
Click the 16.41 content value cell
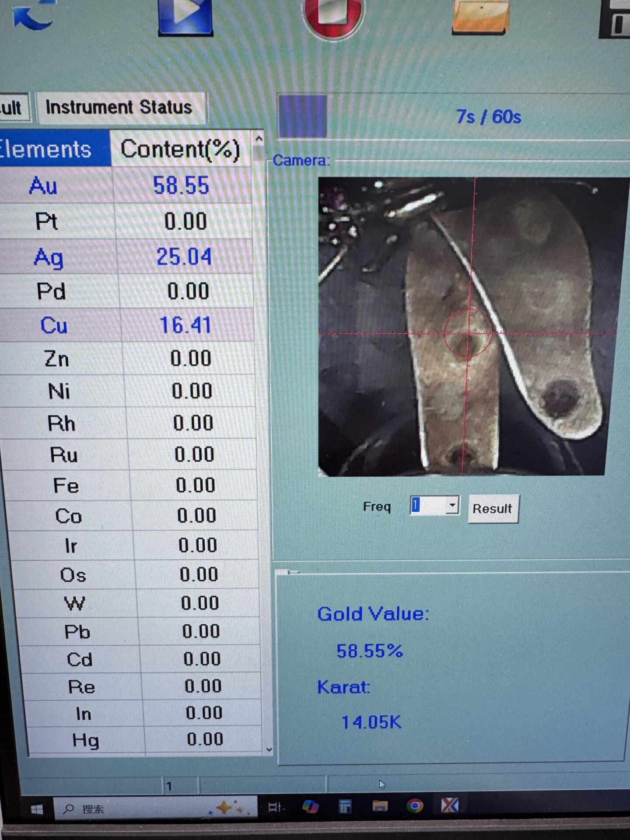coord(186,325)
